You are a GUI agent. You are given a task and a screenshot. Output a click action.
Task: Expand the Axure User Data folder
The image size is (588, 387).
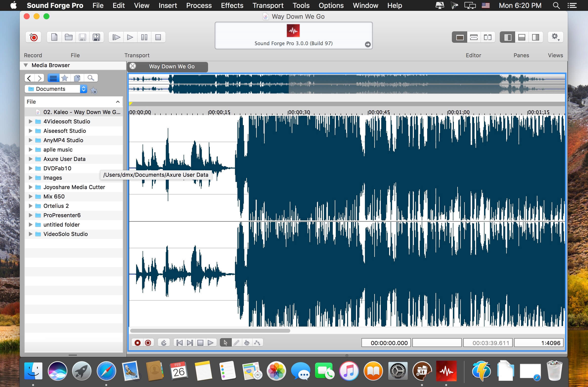[30, 159]
